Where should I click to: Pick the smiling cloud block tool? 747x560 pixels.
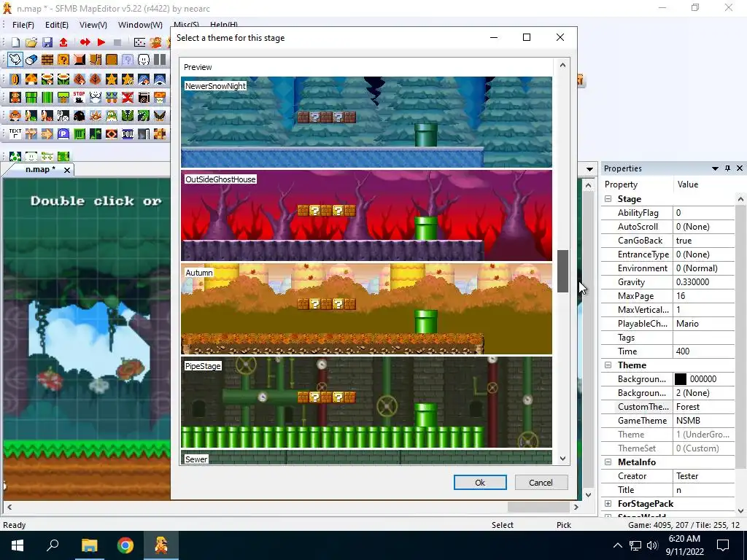coord(144,60)
